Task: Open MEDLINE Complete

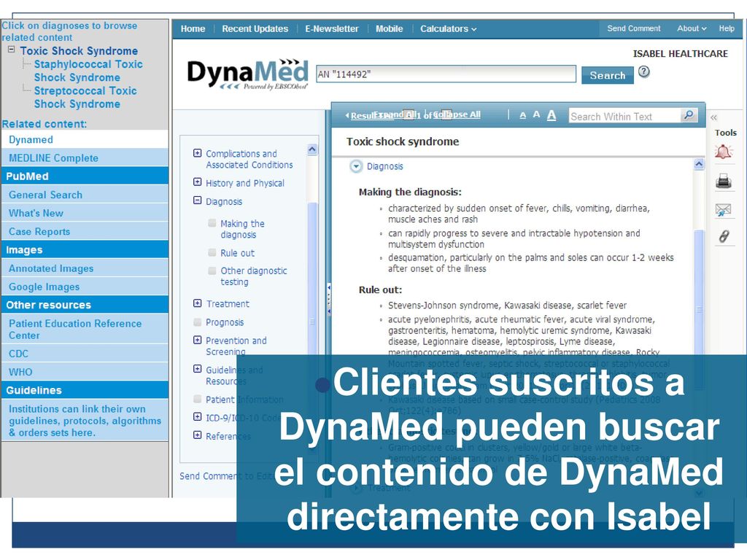Action: [x=85, y=157]
